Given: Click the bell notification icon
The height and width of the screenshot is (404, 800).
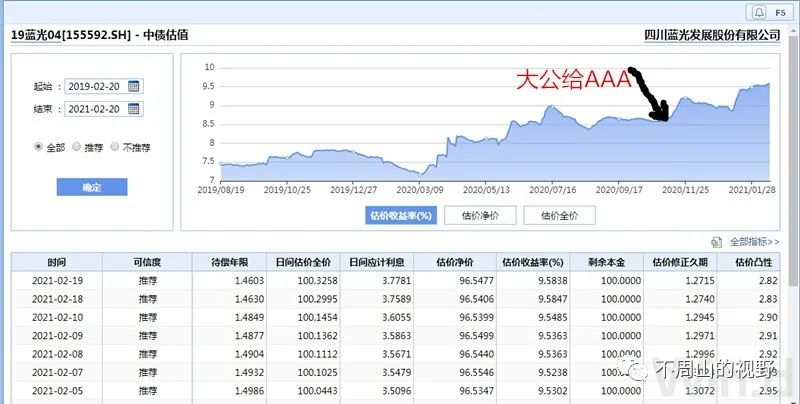Looking at the screenshot, I should point(759,12).
